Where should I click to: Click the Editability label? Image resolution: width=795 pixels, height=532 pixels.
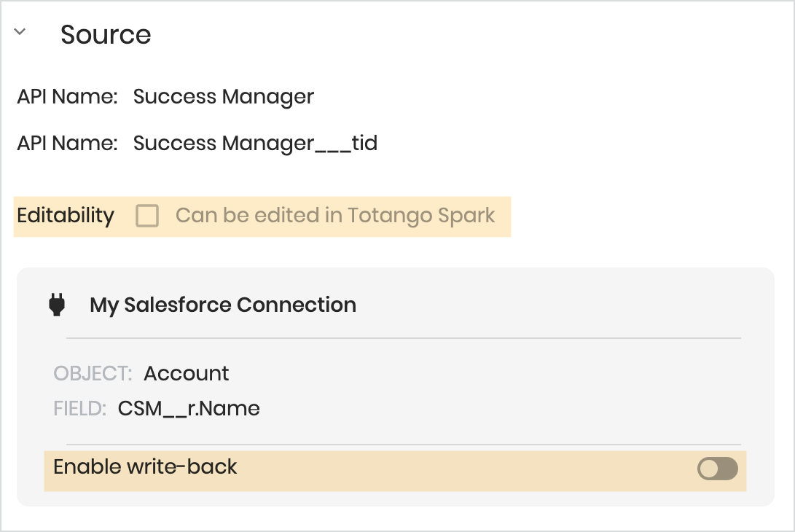pos(66,216)
